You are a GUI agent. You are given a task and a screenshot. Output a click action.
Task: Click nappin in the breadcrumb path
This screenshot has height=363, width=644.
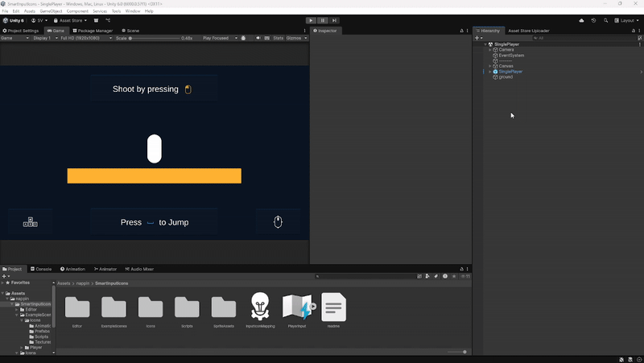point(83,283)
